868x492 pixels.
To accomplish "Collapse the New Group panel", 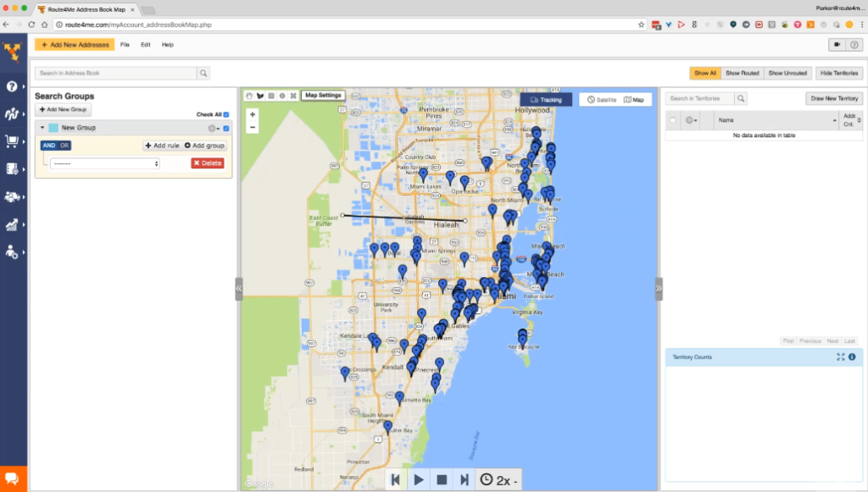I will [x=42, y=128].
